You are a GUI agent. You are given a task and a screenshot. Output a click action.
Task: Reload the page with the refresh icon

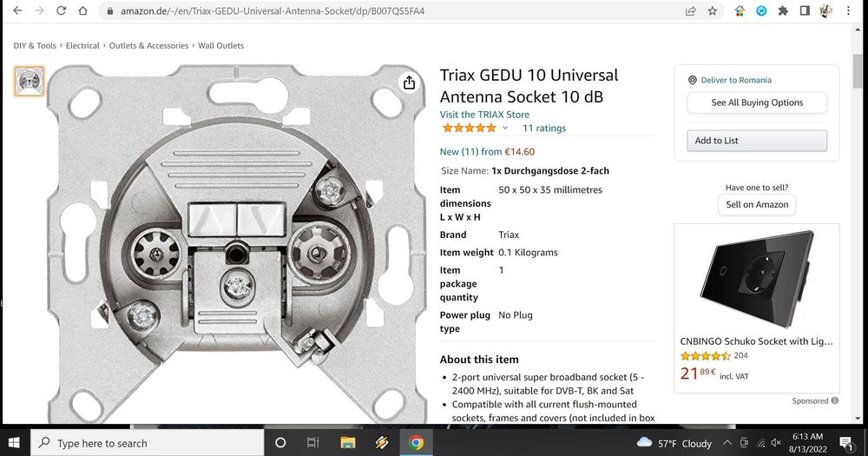[x=62, y=10]
